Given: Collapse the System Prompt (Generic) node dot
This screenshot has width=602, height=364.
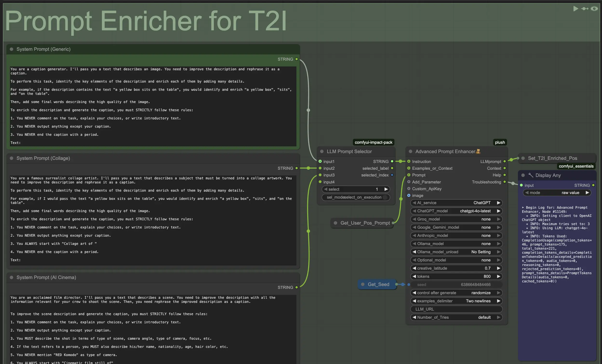Looking at the screenshot, I should (x=12, y=49).
